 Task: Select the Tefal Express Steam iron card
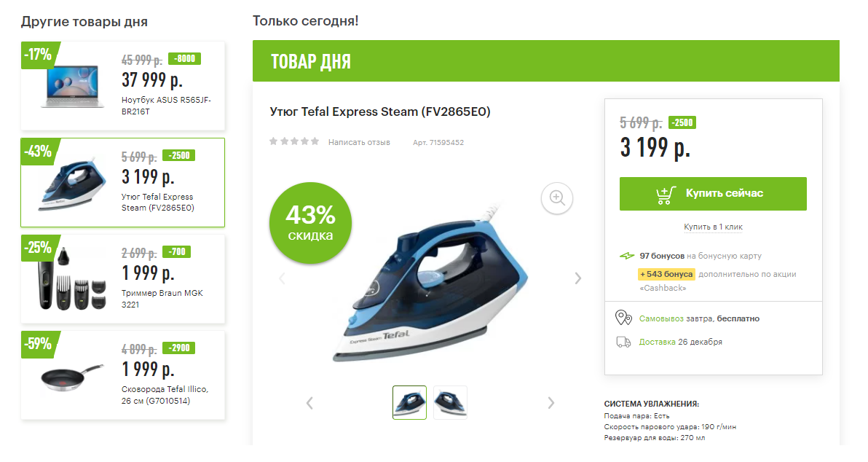coord(122,182)
